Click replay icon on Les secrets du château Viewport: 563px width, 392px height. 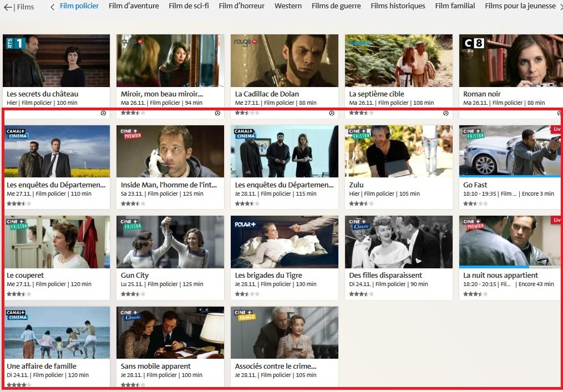coord(103,113)
